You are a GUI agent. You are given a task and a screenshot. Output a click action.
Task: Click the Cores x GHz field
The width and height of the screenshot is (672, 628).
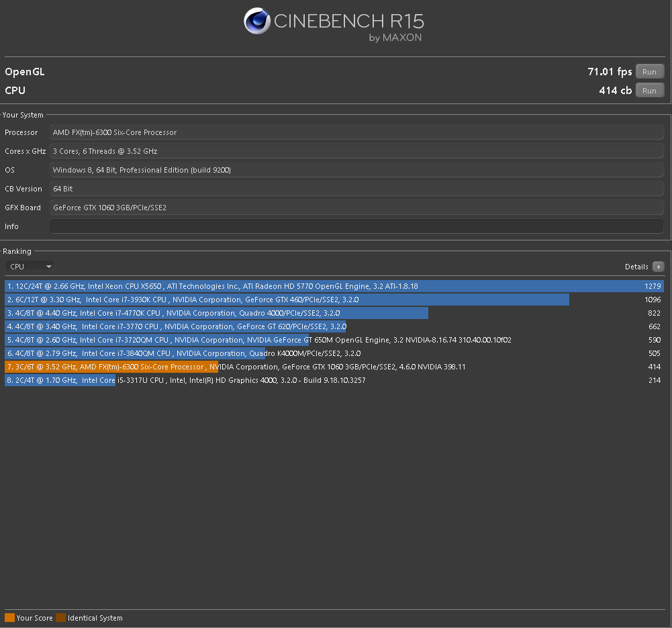point(356,151)
